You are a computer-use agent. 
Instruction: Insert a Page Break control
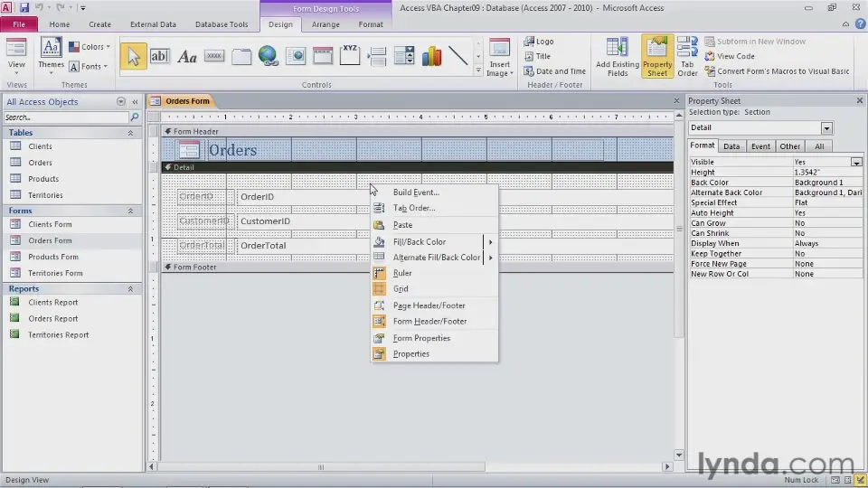click(x=377, y=56)
